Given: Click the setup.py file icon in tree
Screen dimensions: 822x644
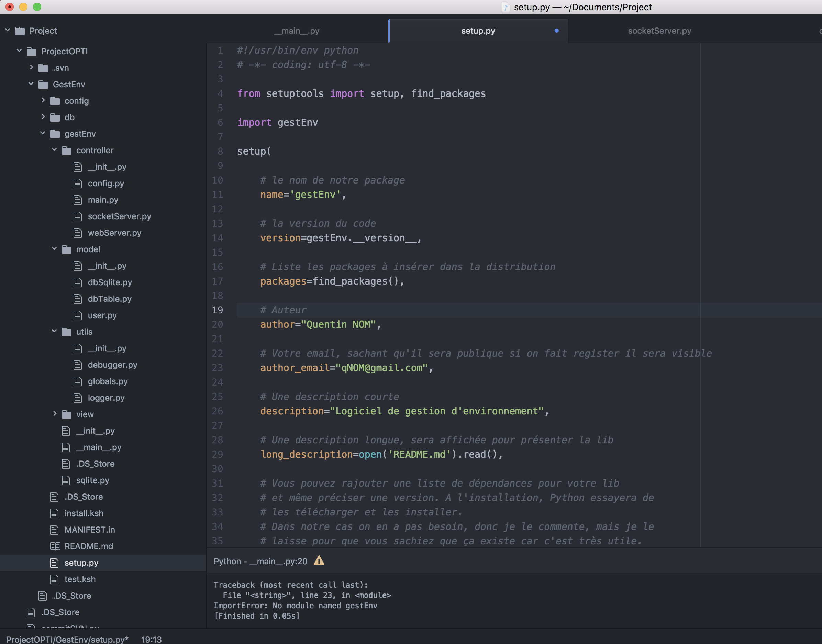Looking at the screenshot, I should [54, 563].
